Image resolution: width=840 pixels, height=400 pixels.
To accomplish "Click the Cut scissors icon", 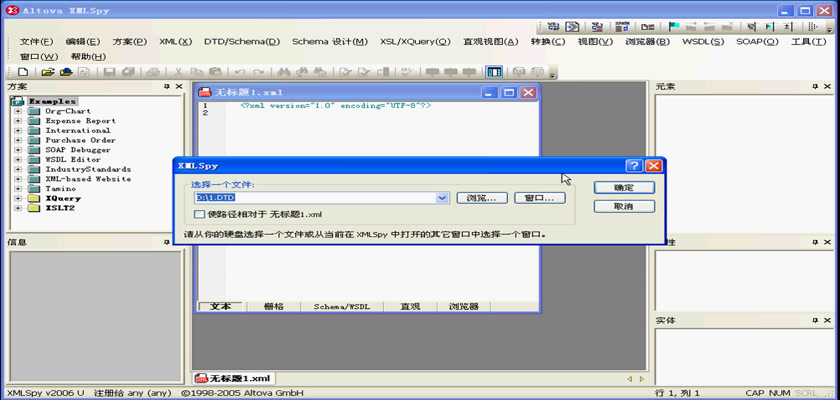I will tap(178, 72).
